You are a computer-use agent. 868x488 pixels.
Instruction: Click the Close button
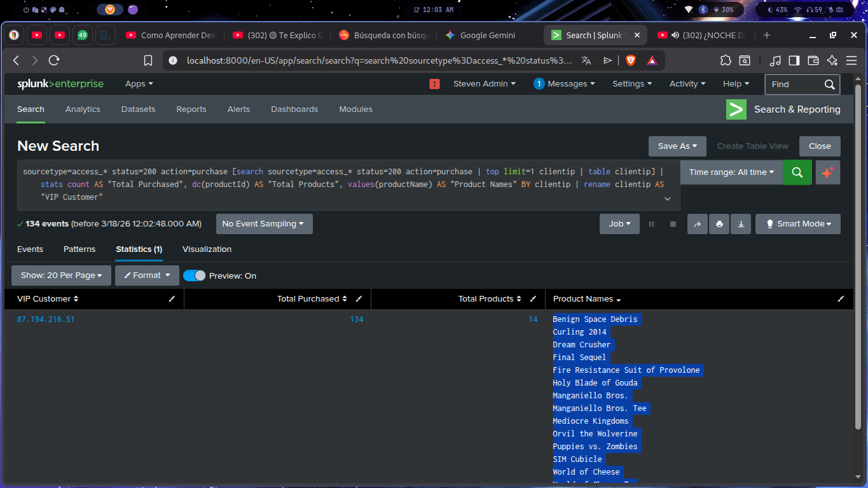(x=819, y=146)
